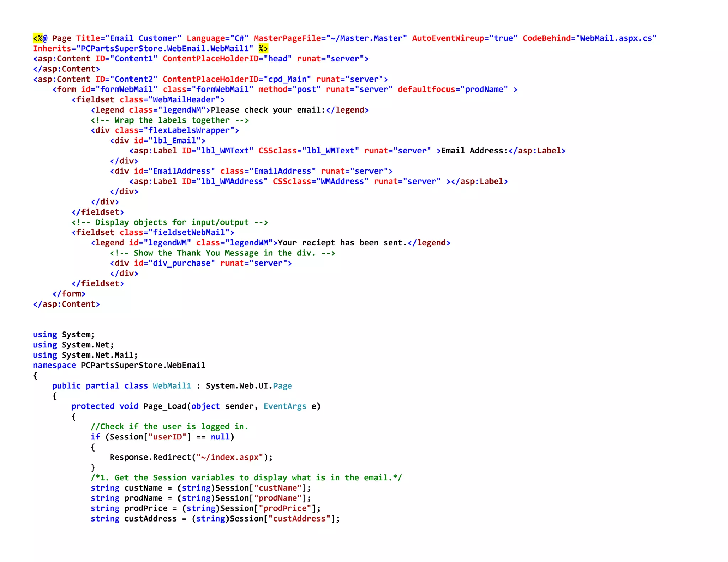The image size is (728, 562).
Task: Click the closing </form> tag
Action: point(69,294)
